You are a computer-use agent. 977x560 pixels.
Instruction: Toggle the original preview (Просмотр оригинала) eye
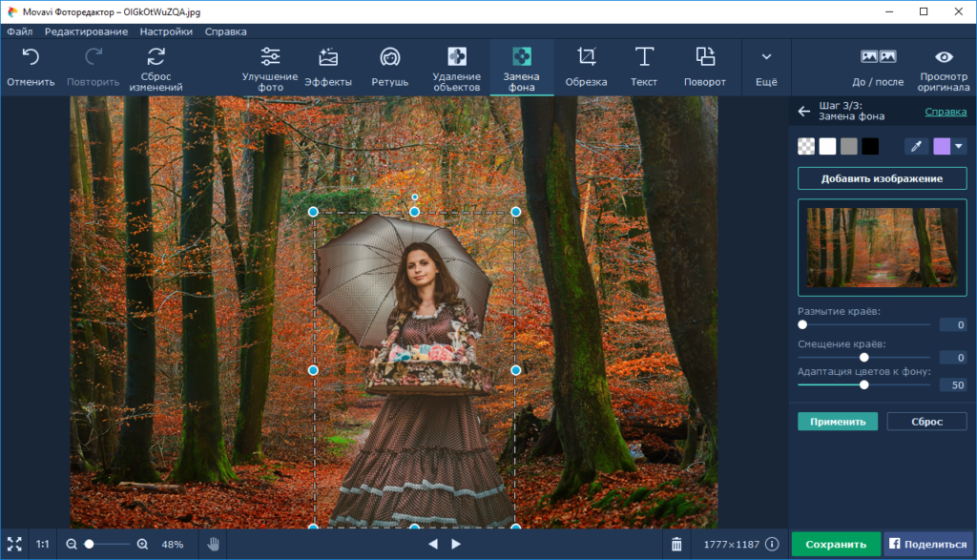944,57
